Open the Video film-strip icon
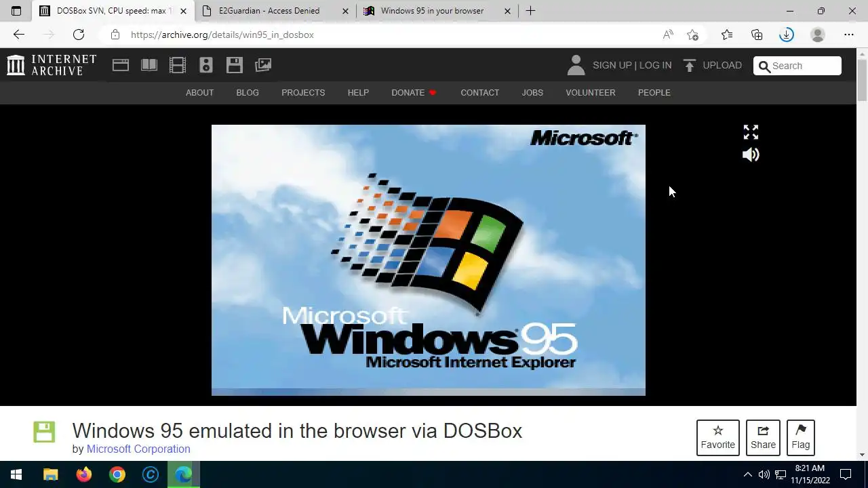868x488 pixels. coord(178,65)
